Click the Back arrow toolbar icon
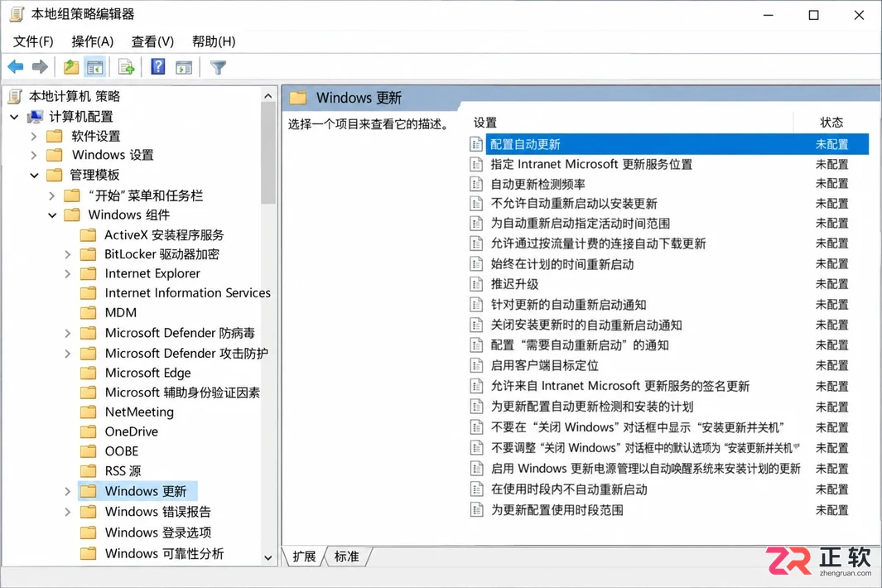This screenshot has height=588, width=882. (15, 68)
